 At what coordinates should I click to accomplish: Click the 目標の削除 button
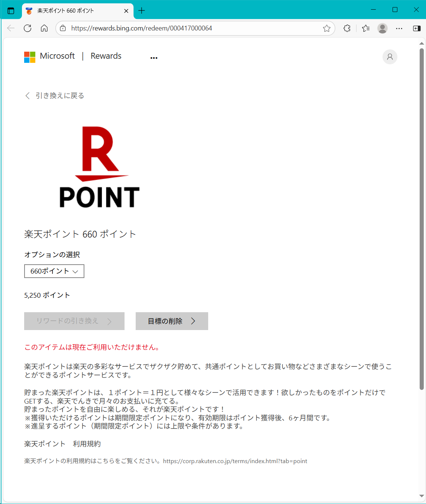pyautogui.click(x=172, y=321)
